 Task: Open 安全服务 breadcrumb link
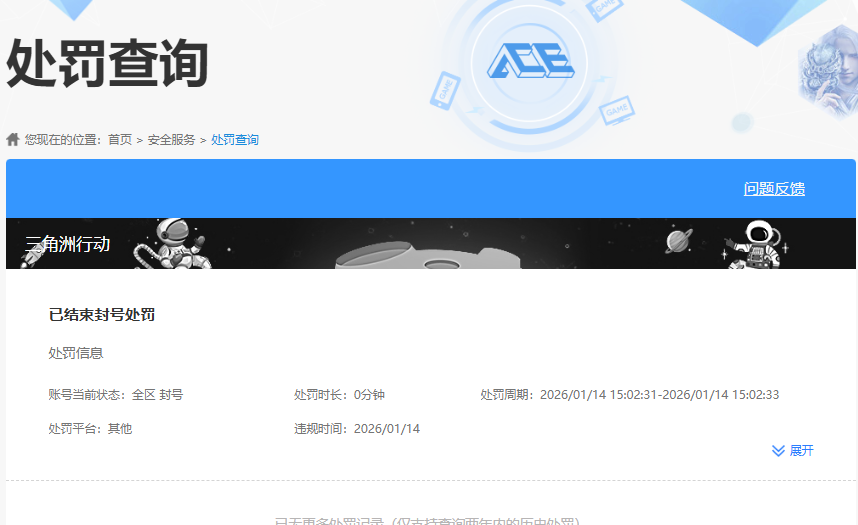pos(171,140)
